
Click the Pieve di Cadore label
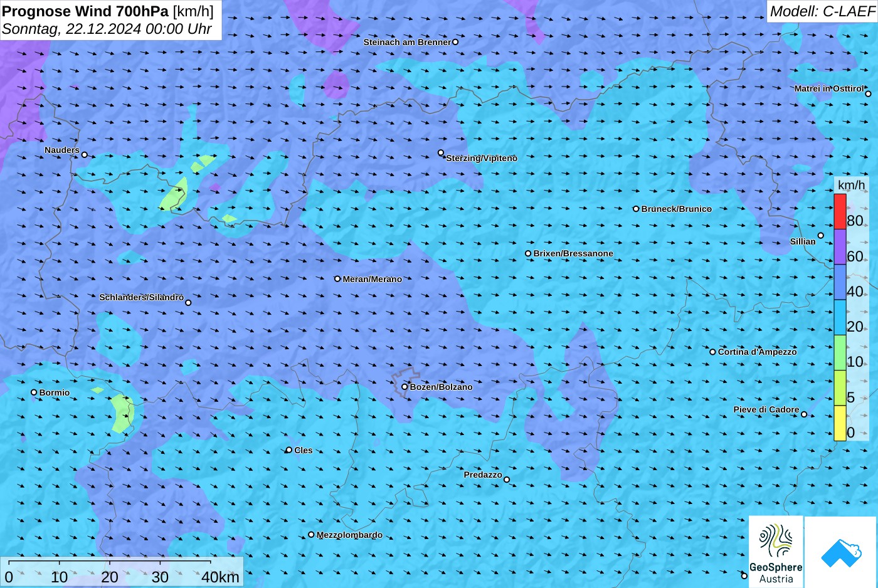(766, 409)
